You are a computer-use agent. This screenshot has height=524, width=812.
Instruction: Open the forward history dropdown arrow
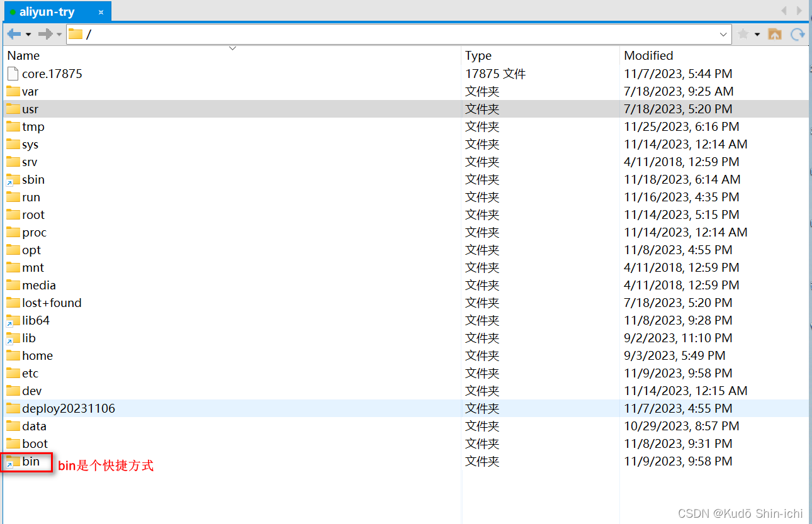point(59,35)
